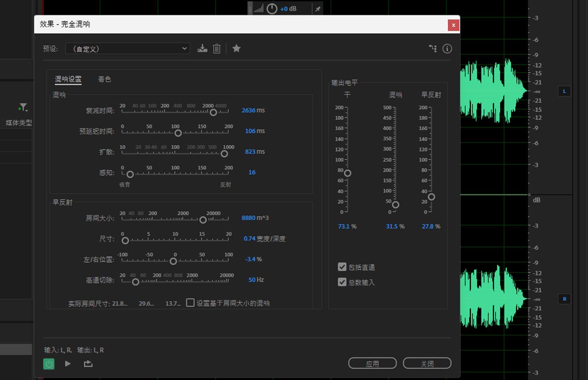This screenshot has height=380, width=588.
Task: Click the 媒体类型 column header
Action: coord(18,123)
